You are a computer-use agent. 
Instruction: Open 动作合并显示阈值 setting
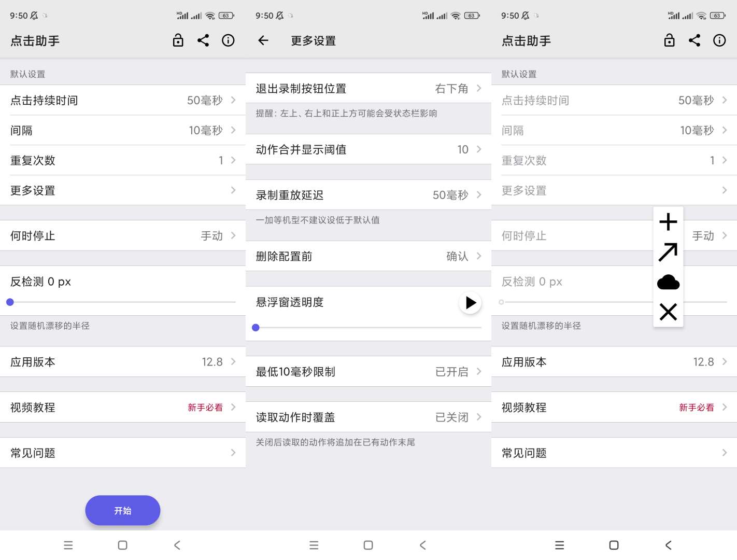click(368, 149)
